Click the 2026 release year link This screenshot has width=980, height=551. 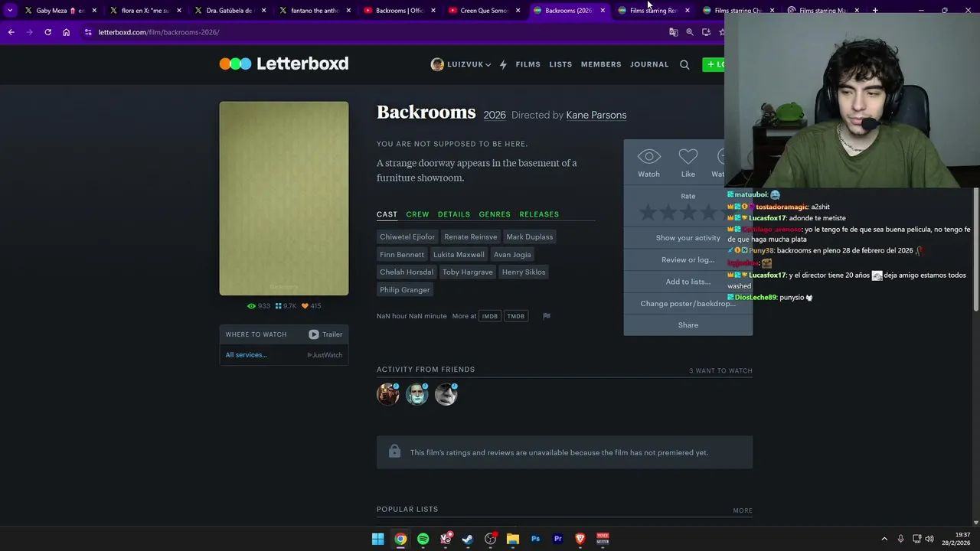point(495,115)
